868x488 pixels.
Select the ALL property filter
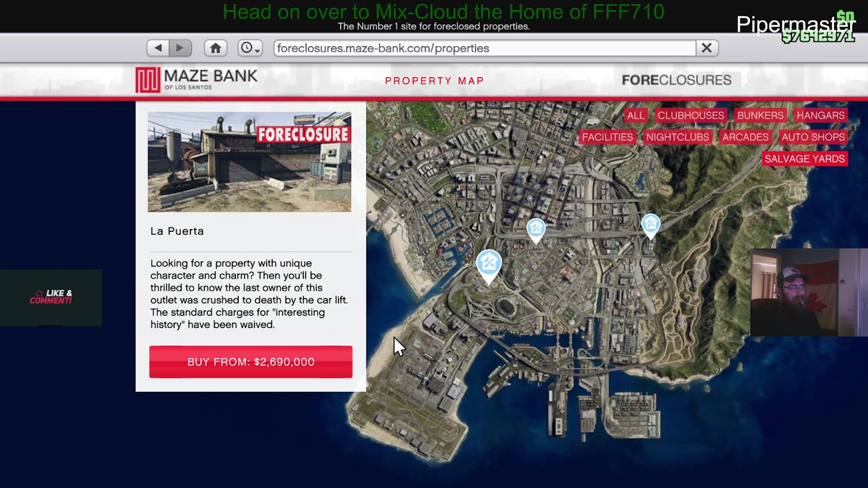(635, 115)
